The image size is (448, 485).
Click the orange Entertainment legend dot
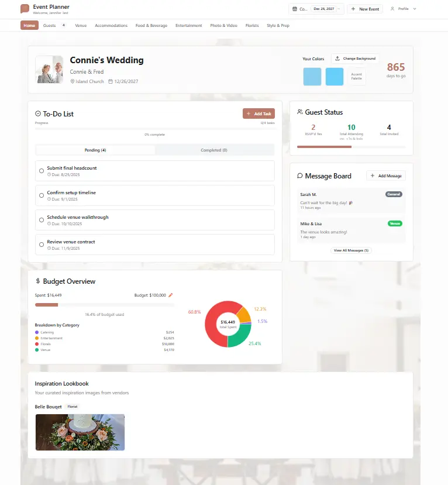coord(37,338)
